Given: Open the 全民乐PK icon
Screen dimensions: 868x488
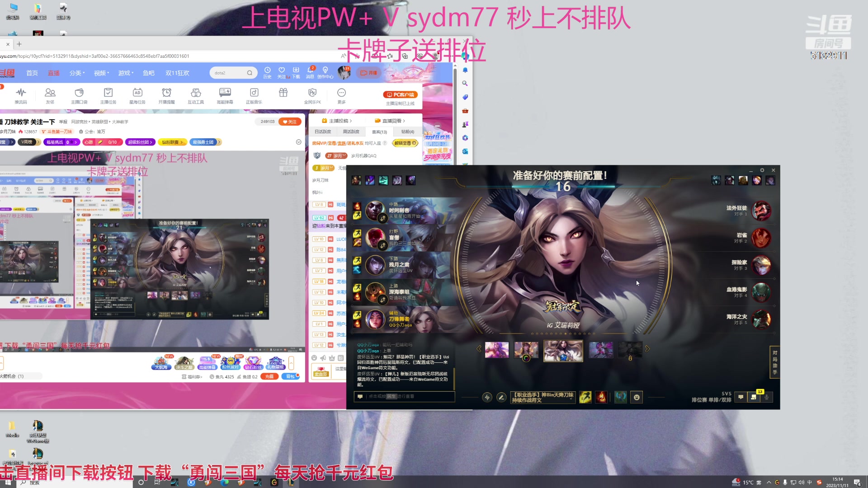Looking at the screenshot, I should (x=312, y=93).
